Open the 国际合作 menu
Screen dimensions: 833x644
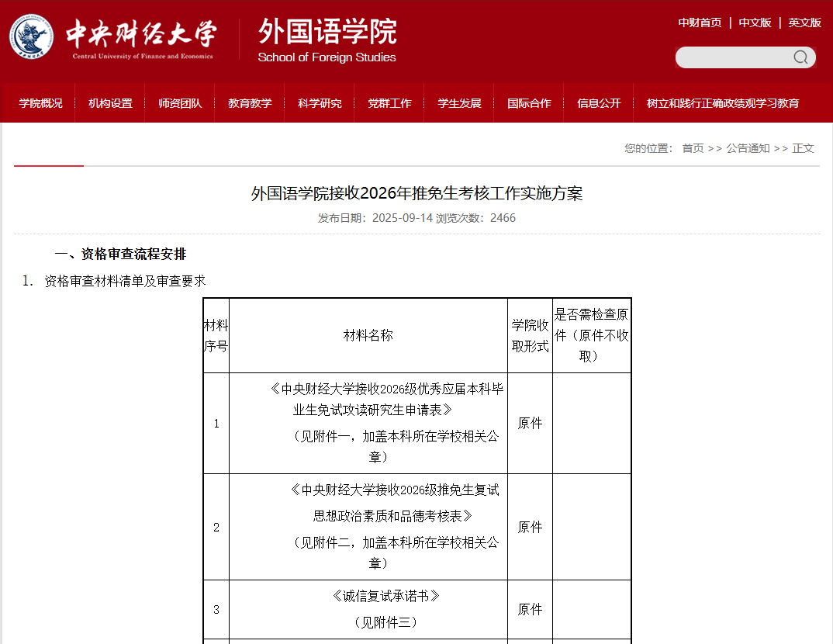click(529, 103)
